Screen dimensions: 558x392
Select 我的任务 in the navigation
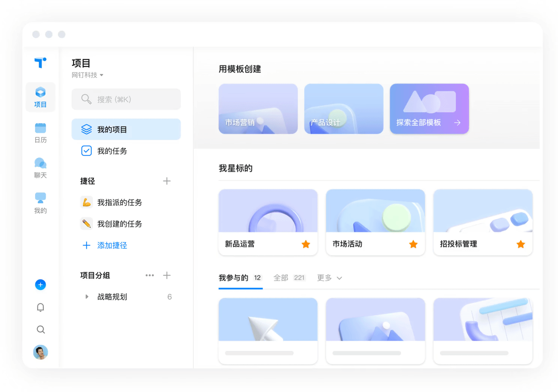(x=112, y=151)
